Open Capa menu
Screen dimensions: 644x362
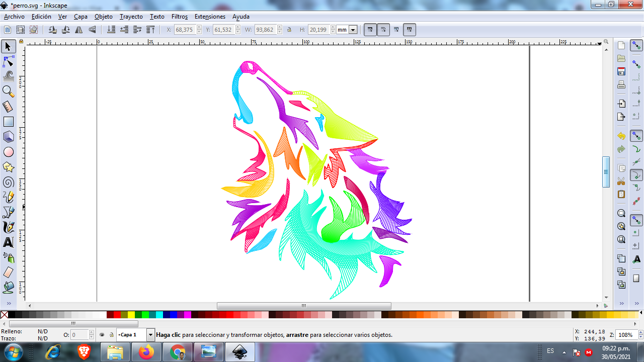(x=80, y=17)
